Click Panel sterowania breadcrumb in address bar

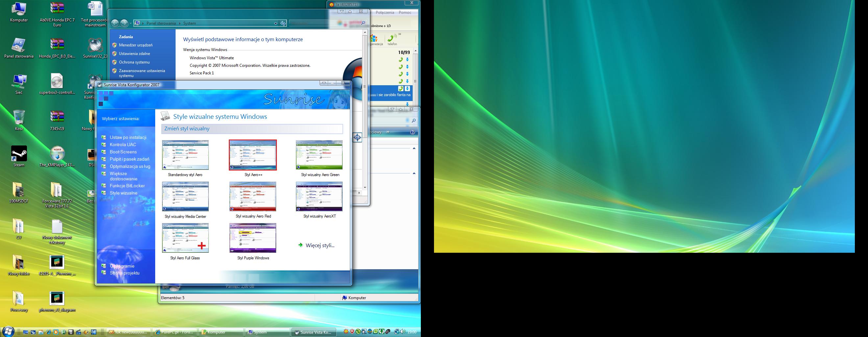[x=161, y=23]
